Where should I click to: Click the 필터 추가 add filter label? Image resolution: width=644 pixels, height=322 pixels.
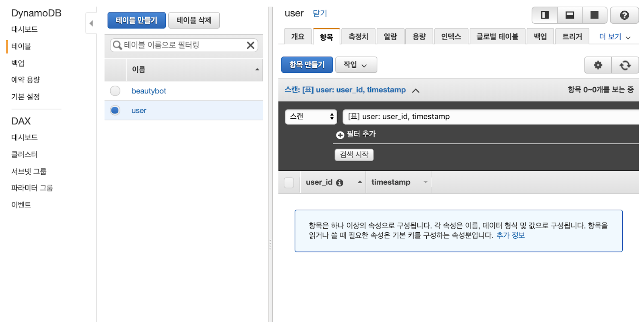(361, 134)
